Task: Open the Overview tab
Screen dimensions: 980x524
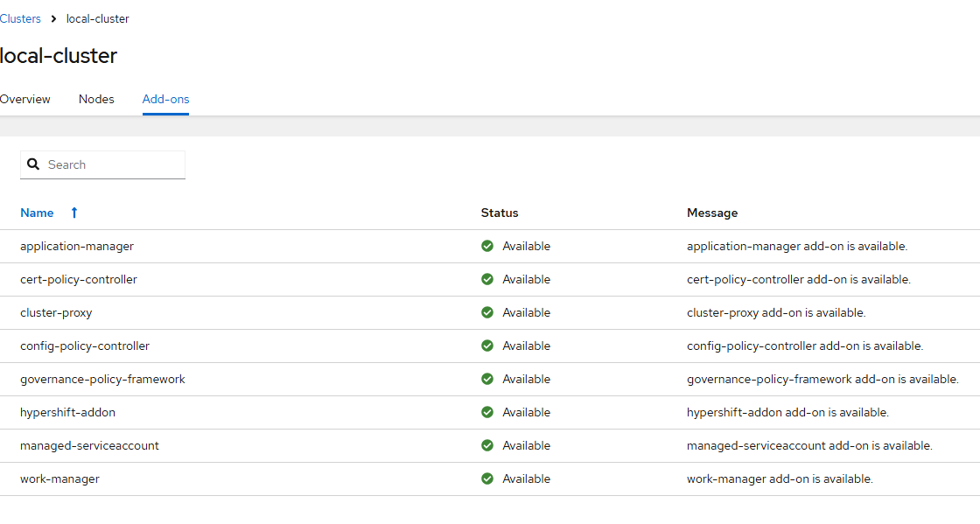Action: 25,99
